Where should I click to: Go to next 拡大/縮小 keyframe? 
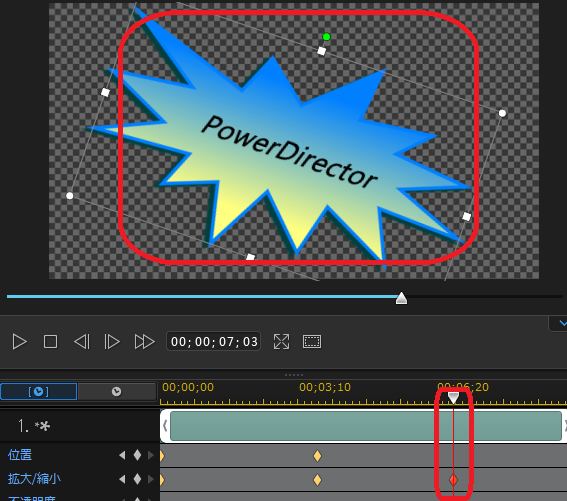coord(151,479)
